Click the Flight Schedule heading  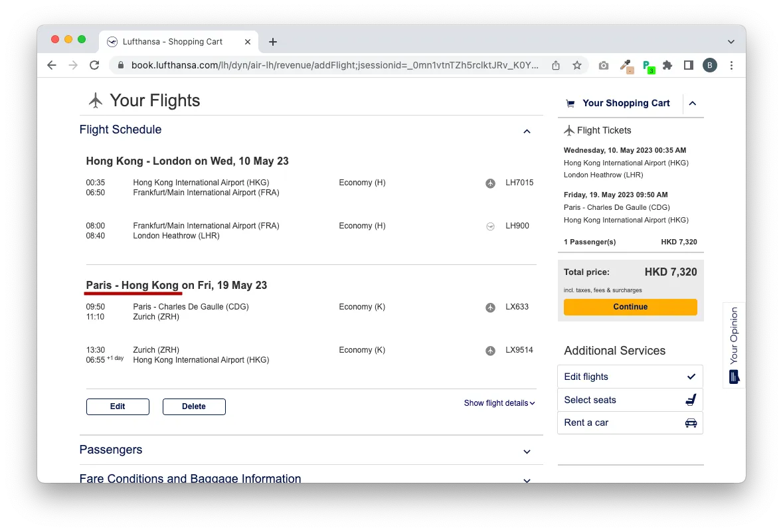[120, 130]
